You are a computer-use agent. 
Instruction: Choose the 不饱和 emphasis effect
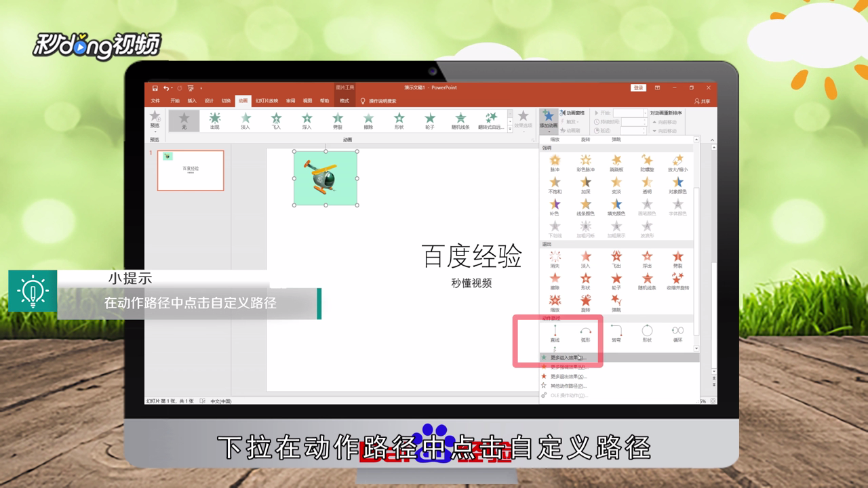tap(555, 186)
